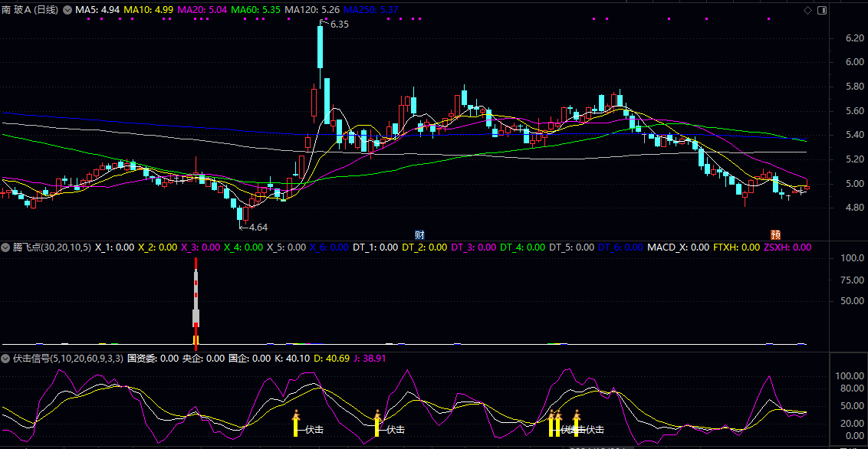Click the rightmost 伏击 yellow arrow signal
Image resolution: width=868 pixels, height=449 pixels.
pyautogui.click(x=577, y=424)
